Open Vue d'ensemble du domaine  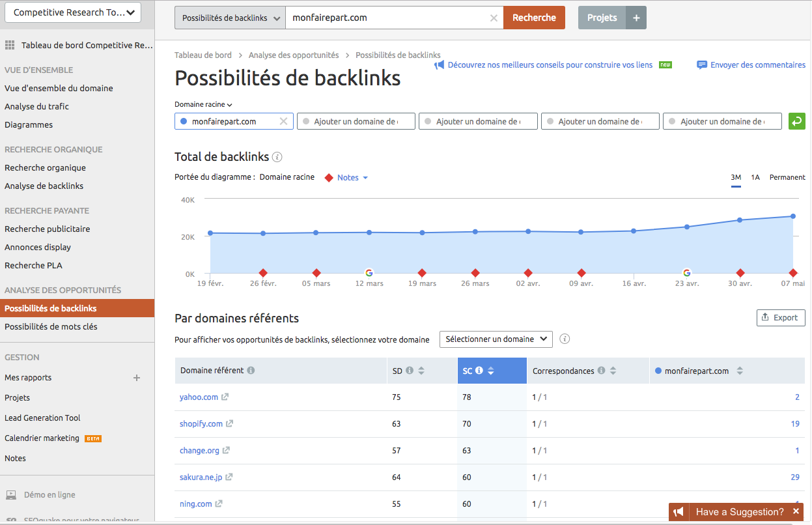tap(59, 89)
